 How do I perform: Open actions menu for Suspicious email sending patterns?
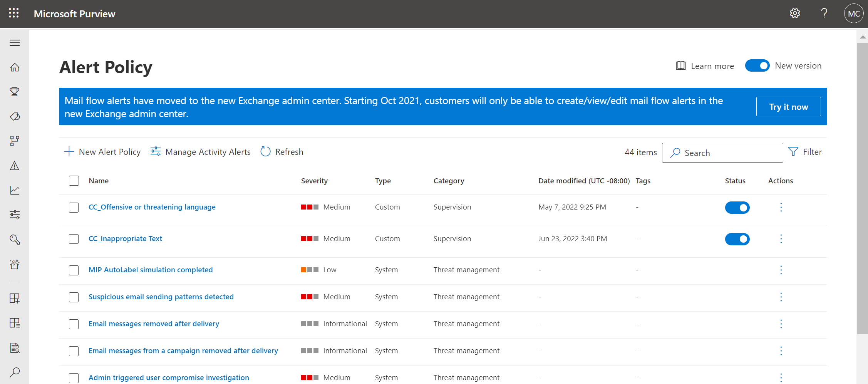781,297
